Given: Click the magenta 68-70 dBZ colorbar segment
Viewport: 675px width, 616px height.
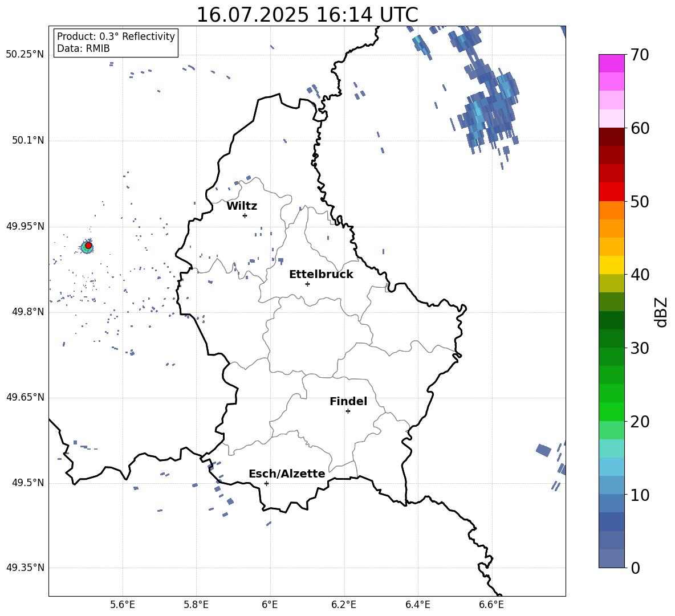Looking at the screenshot, I should [x=611, y=63].
